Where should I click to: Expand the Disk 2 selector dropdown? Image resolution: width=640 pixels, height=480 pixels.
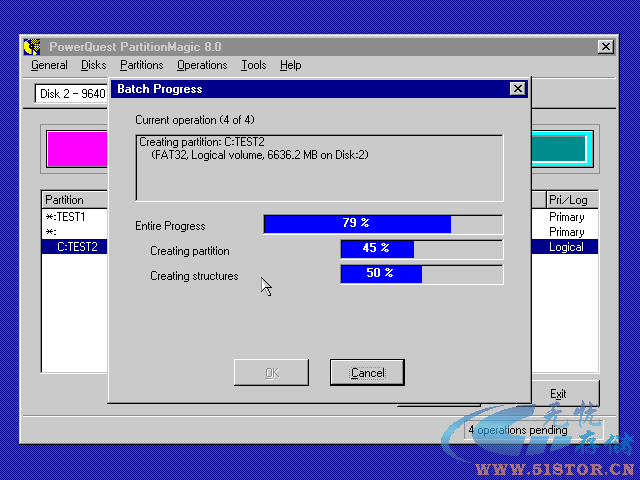pos(72,94)
